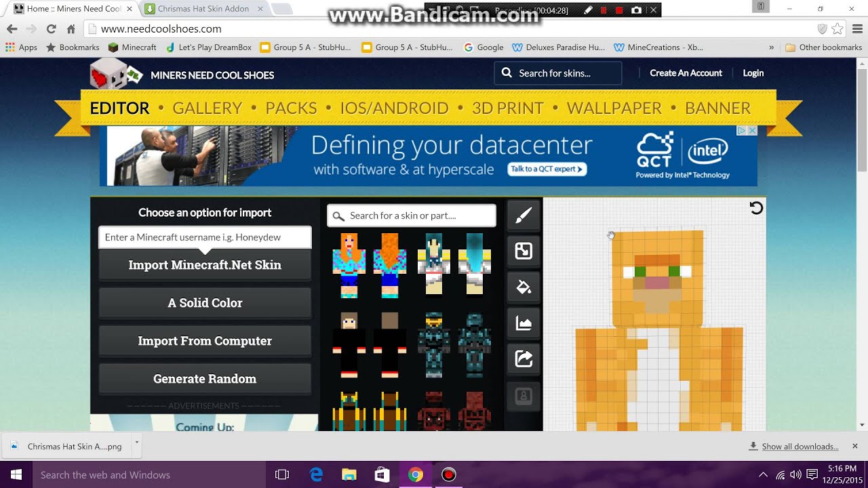Pause the Bandicam recording
The height and width of the screenshot is (488, 868).
coord(604,10)
